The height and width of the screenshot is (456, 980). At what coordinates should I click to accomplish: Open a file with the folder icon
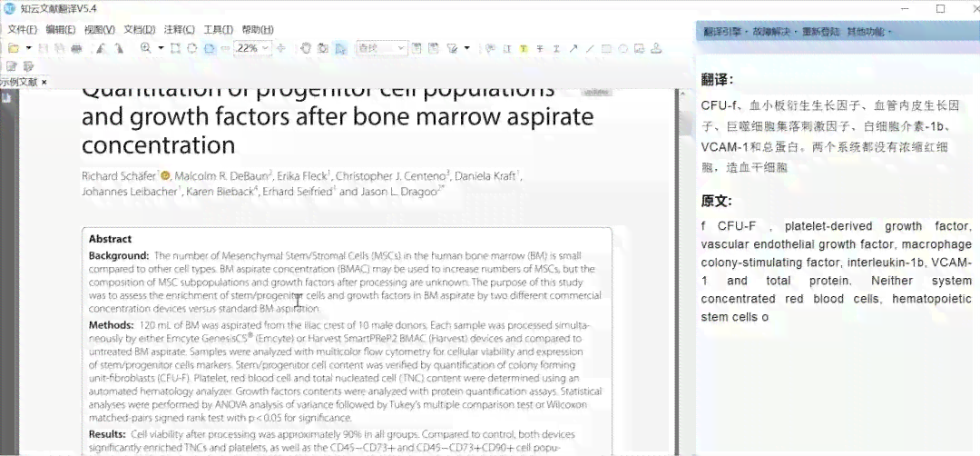(x=13, y=48)
